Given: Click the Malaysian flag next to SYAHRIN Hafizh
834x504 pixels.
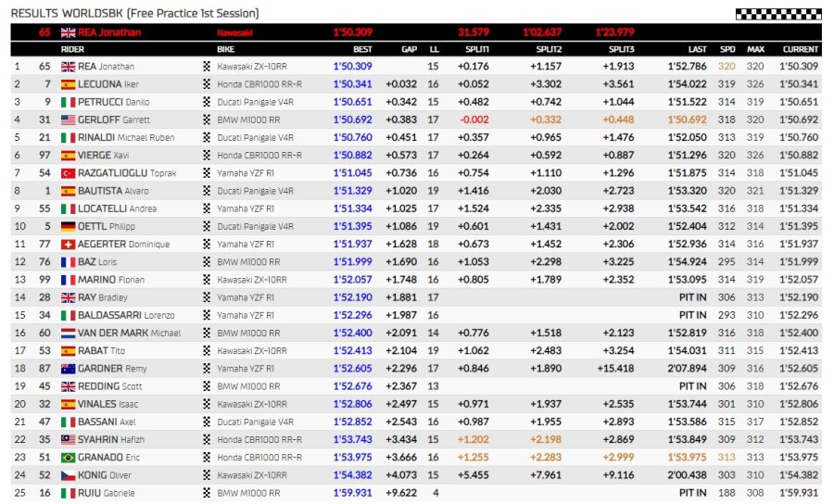Looking at the screenshot, I should tap(68, 440).
